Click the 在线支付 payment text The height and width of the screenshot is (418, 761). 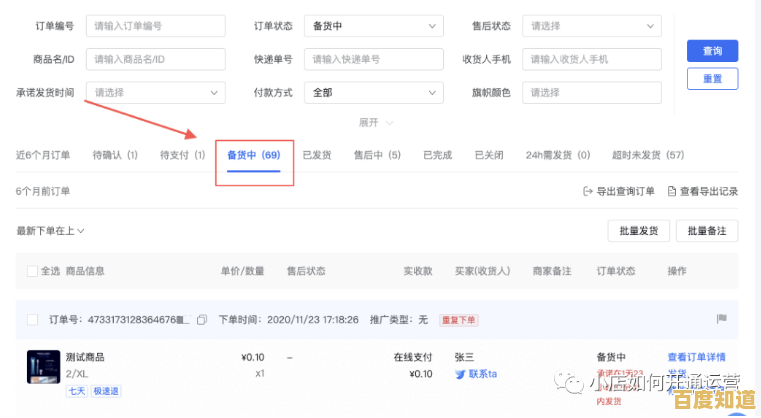pyautogui.click(x=413, y=357)
